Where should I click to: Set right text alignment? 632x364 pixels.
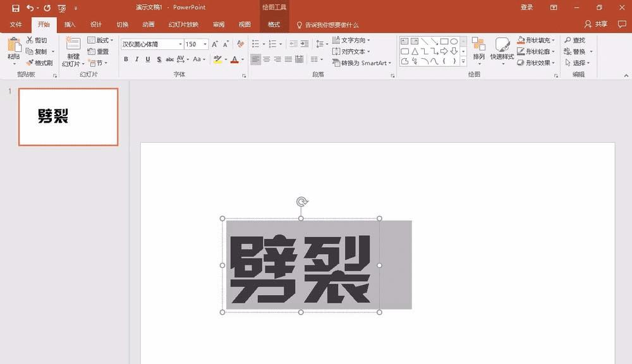pos(277,59)
